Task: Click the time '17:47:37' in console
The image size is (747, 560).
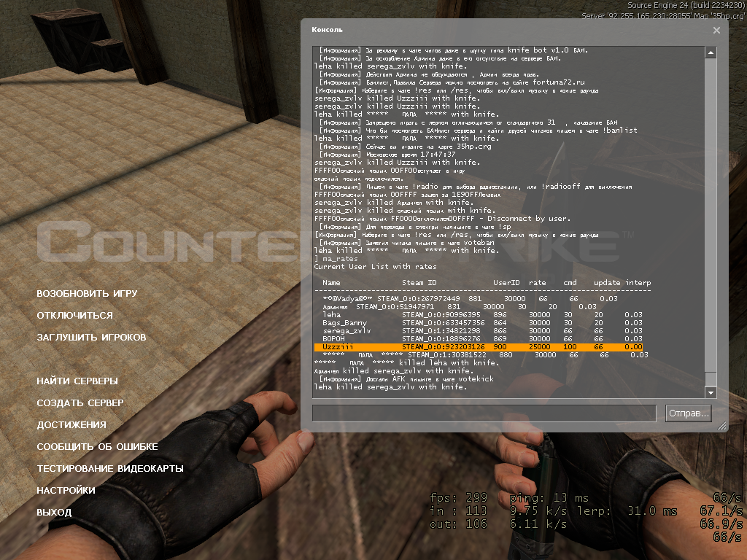Action: tap(438, 155)
